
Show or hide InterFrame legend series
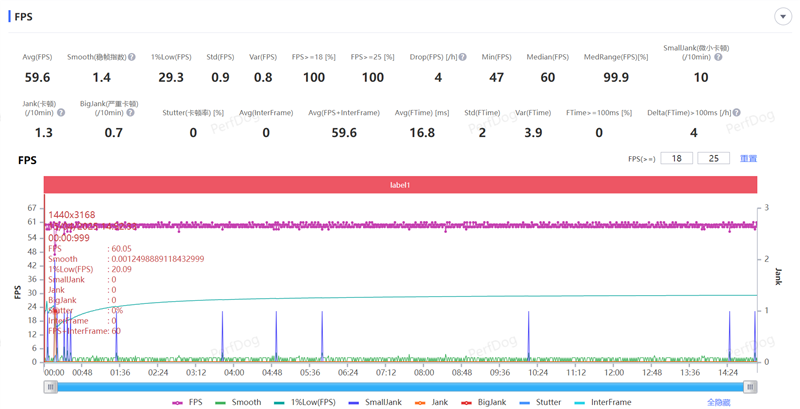[x=603, y=402]
